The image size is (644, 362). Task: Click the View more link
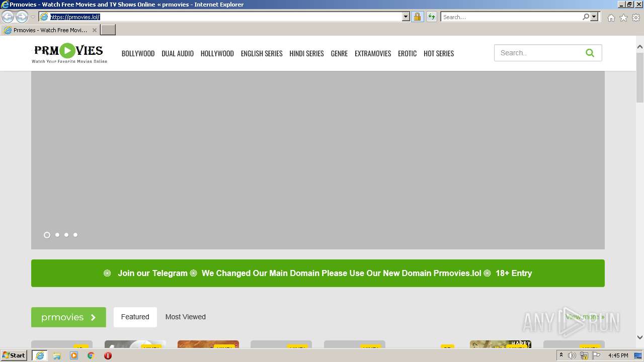585,317
